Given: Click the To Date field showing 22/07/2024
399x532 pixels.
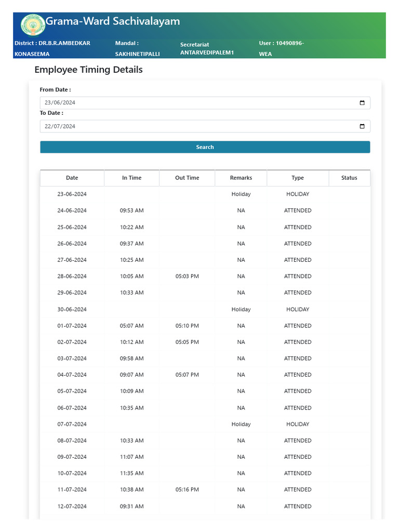Looking at the screenshot, I should [x=205, y=126].
